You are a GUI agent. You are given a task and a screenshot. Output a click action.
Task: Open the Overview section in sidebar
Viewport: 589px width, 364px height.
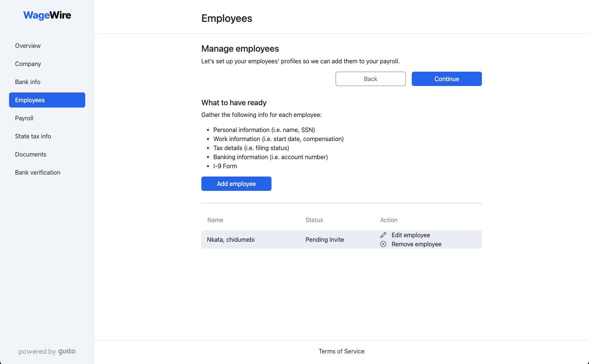47,46
